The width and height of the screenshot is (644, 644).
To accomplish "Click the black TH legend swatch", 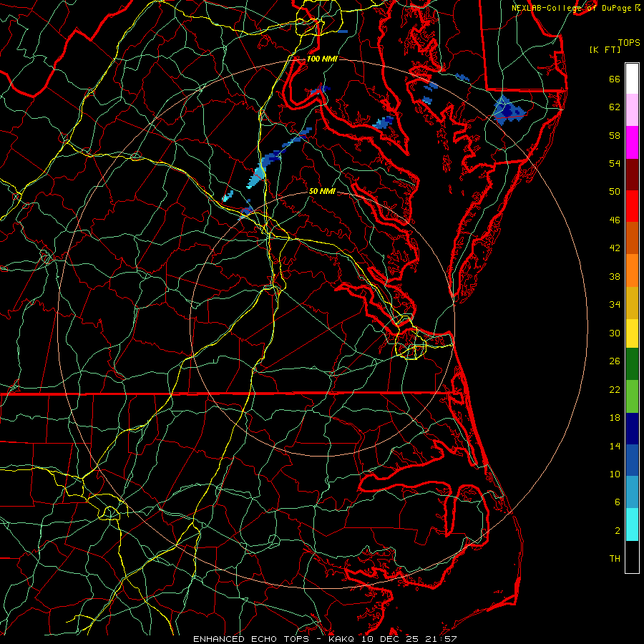I will [x=632, y=557].
